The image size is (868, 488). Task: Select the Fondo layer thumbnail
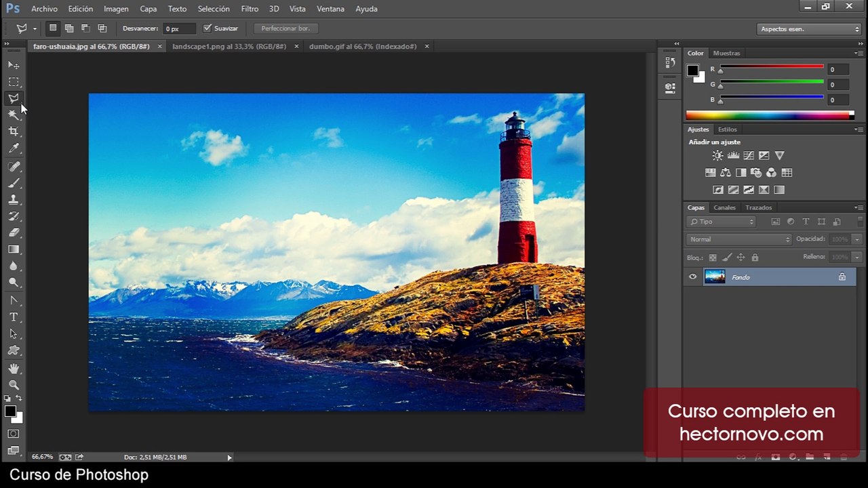(715, 277)
